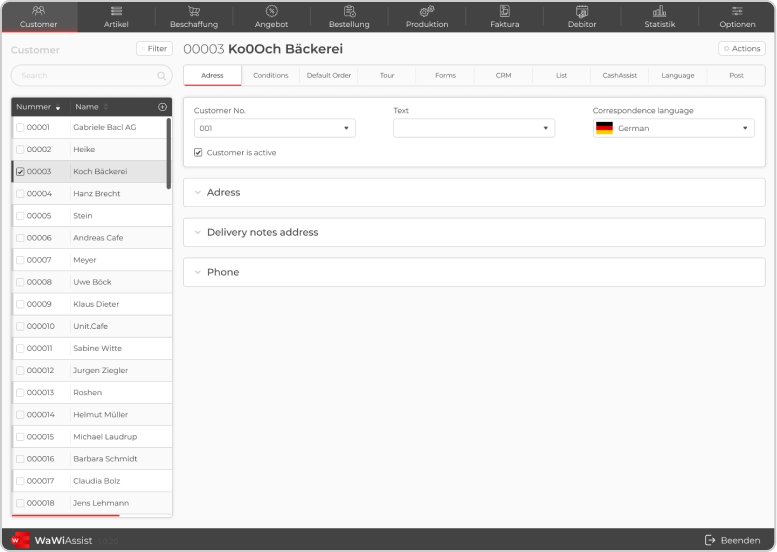Switch to the Post tab
The height and width of the screenshot is (552, 777).
736,75
